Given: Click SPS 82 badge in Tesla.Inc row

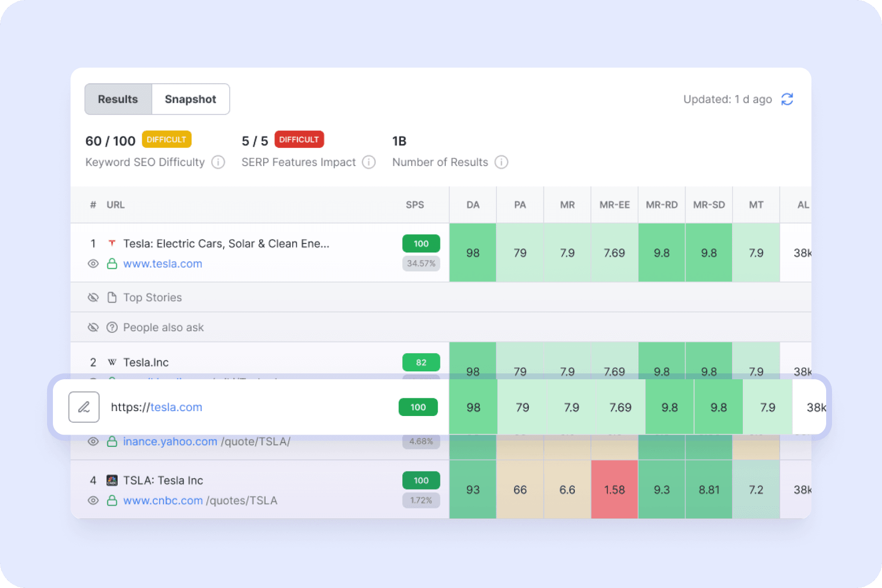Looking at the screenshot, I should 421,363.
